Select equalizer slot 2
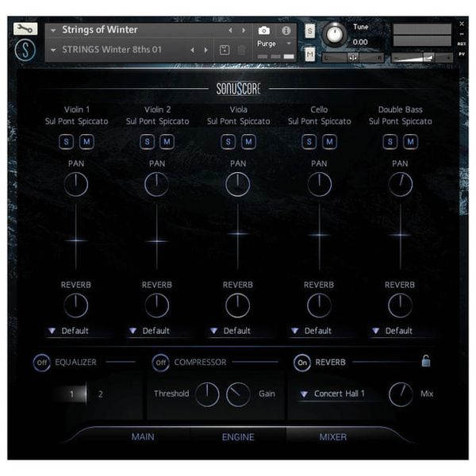The image size is (476, 476). point(100,393)
